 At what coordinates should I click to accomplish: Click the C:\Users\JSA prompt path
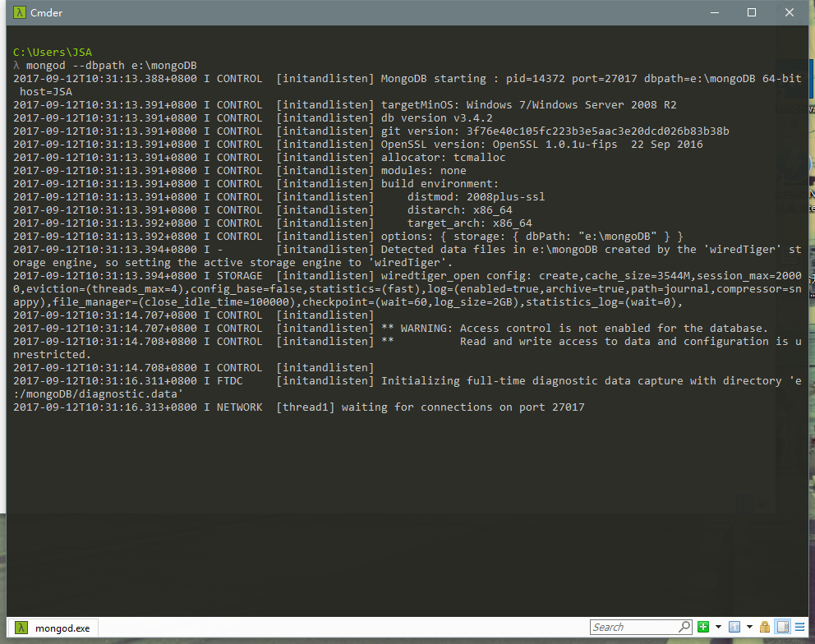(53, 52)
